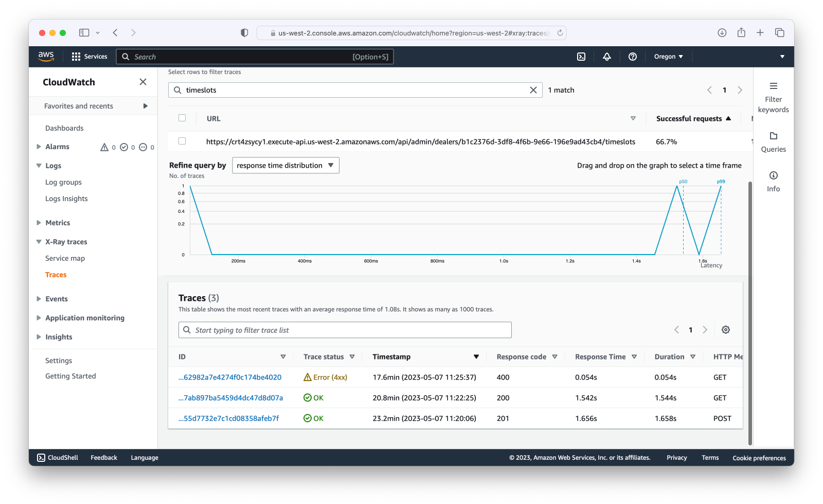Screen dimensions: 823x504
Task: Click the p99 marker on latency graph
Action: tap(721, 182)
